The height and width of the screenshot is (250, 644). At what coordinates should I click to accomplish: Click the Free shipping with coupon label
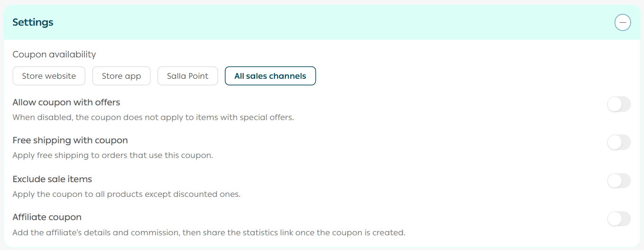[70, 140]
